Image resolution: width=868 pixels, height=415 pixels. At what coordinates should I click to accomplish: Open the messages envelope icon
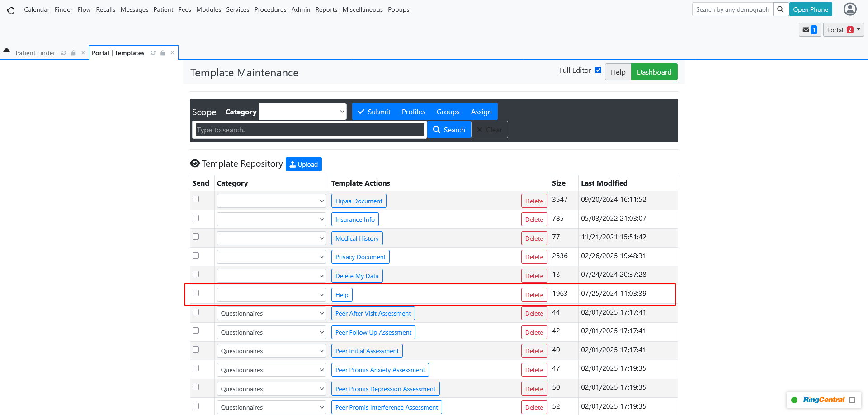coord(810,30)
